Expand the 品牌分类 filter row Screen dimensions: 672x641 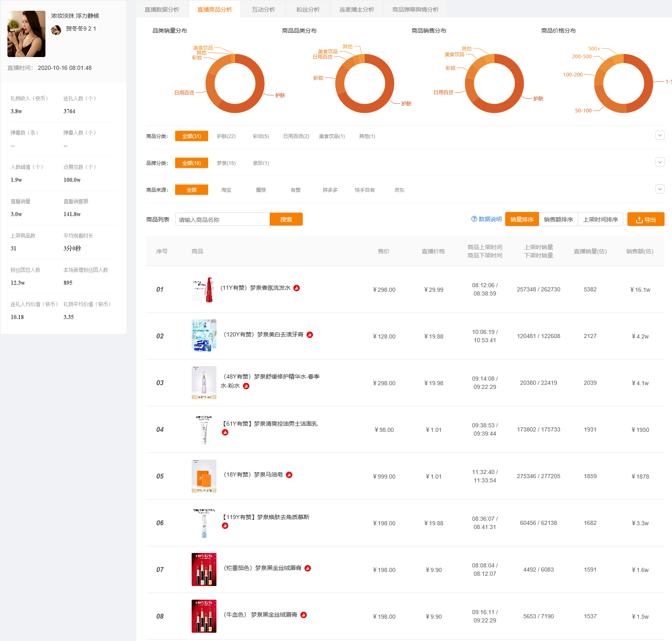pos(660,162)
